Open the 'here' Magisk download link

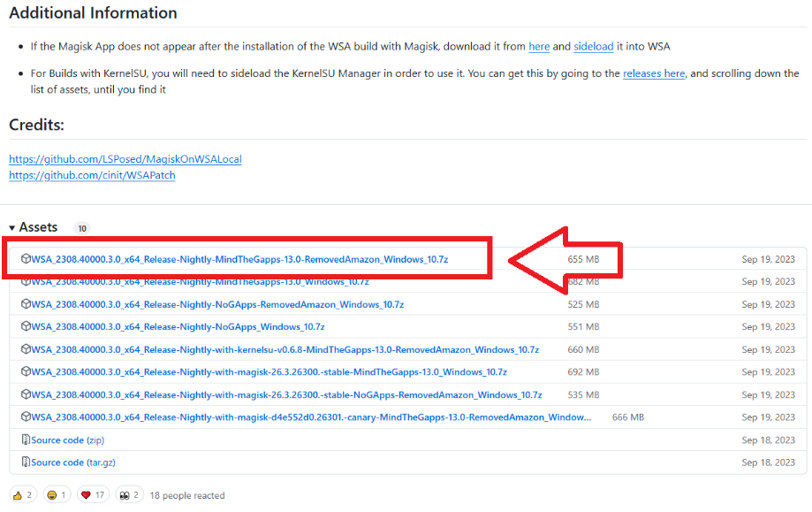pos(539,47)
